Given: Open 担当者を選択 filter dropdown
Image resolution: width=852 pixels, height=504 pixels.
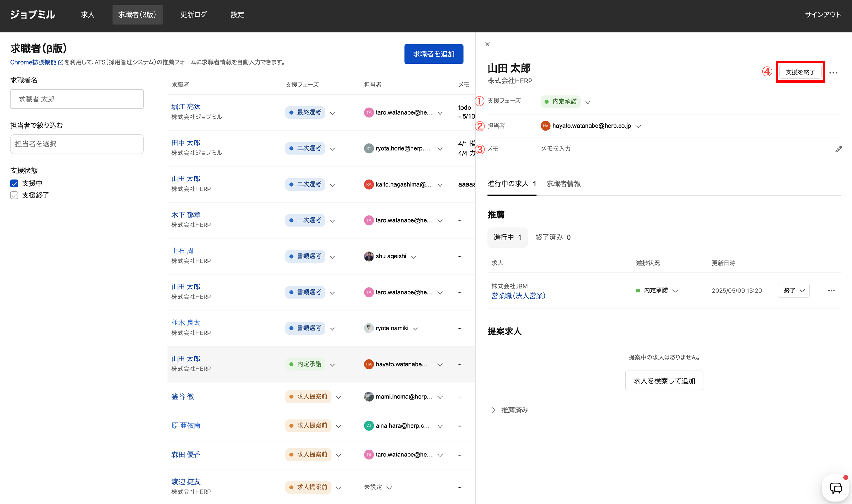Looking at the screenshot, I should tap(77, 144).
